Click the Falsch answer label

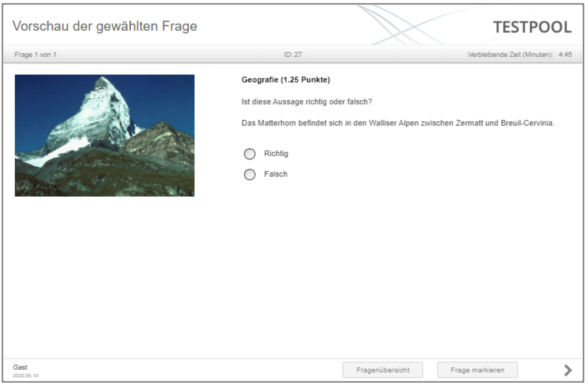276,174
